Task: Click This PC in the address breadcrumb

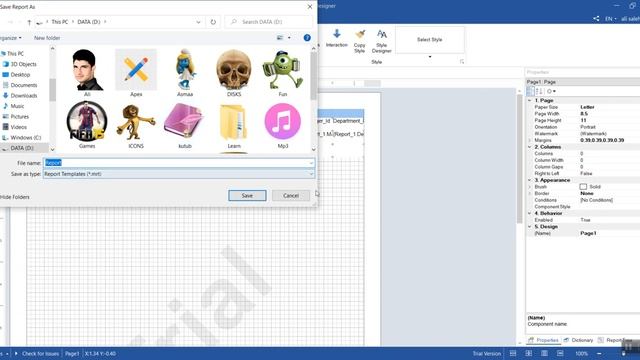Action: [x=60, y=22]
